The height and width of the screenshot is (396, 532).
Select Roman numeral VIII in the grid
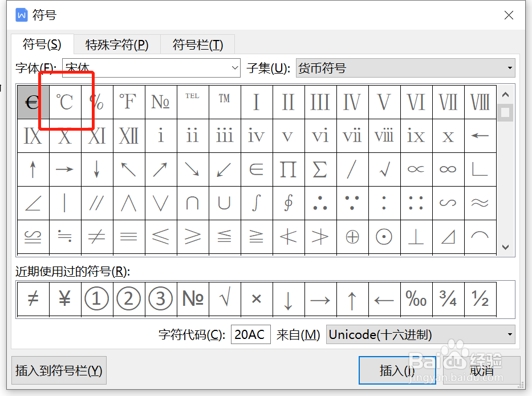coord(480,102)
